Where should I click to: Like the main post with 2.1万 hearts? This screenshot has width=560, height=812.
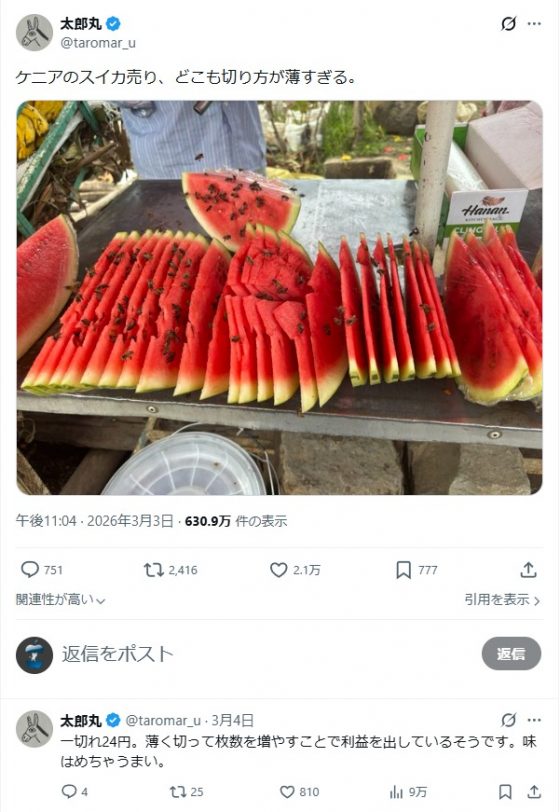[278, 570]
